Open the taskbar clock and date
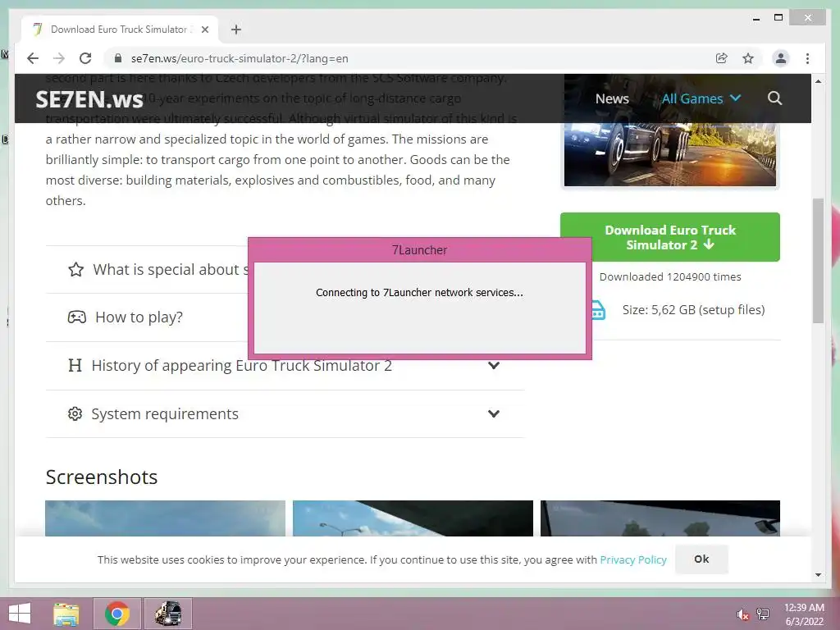840x630 pixels. tap(804, 614)
